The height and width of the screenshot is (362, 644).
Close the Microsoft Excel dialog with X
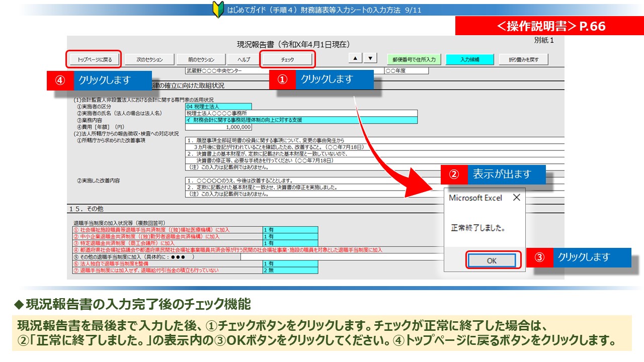click(x=516, y=198)
